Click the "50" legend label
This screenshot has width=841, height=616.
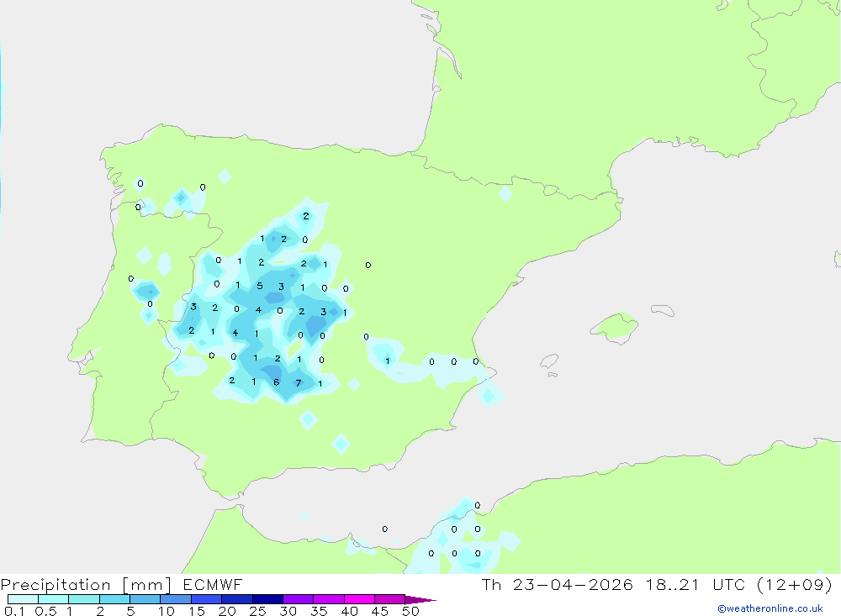[410, 611]
